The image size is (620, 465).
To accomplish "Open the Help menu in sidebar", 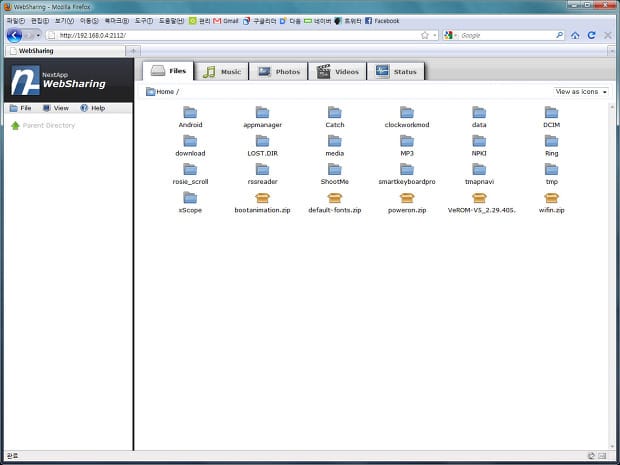I will coord(93,108).
